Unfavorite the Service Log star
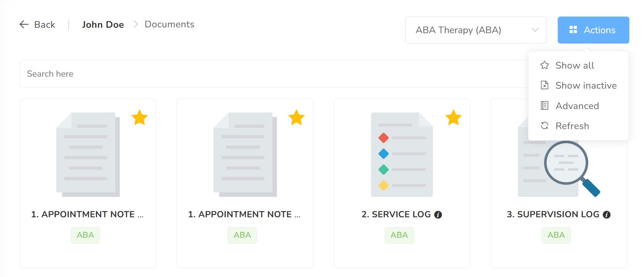 click(453, 118)
